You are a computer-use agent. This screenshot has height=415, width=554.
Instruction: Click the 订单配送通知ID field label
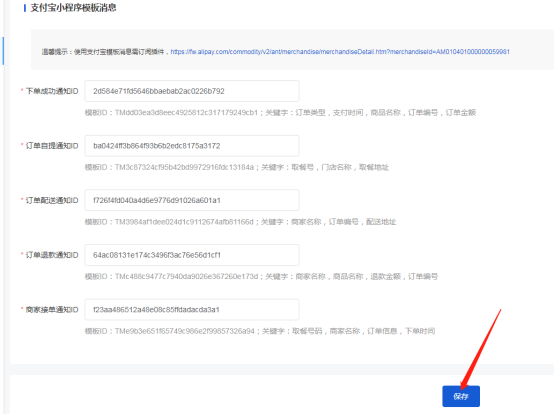[x=52, y=200]
